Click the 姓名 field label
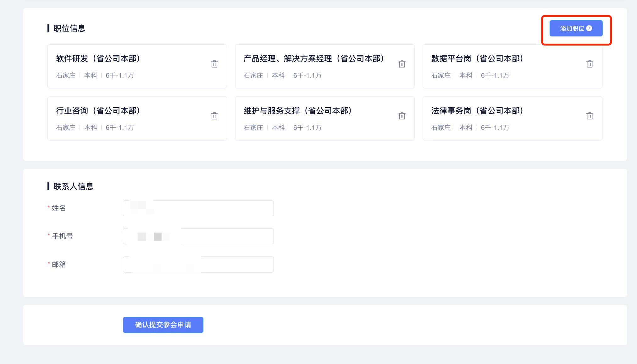This screenshot has width=637, height=364. (x=59, y=208)
